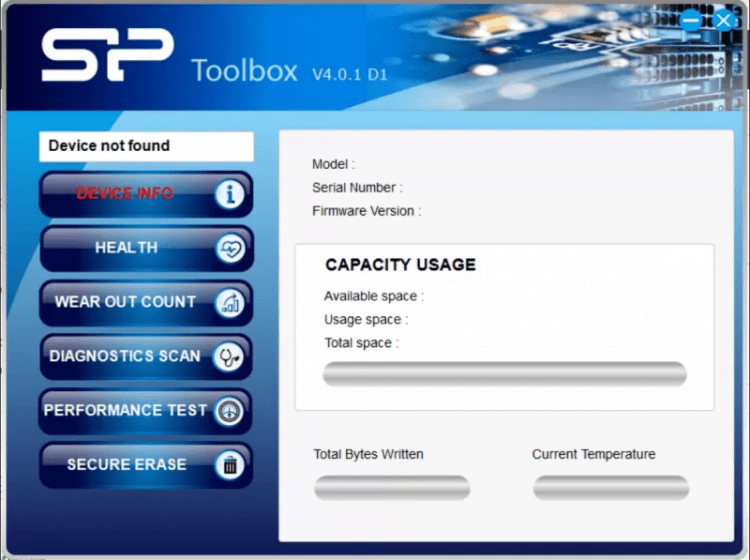Start the DIAGNOSTICS SCAN page
This screenshot has height=560, width=750.
(x=146, y=357)
